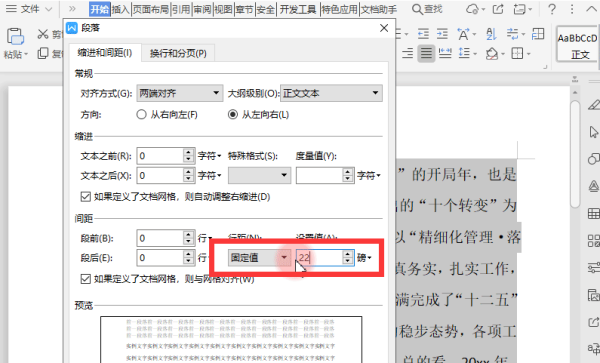Click the Cut scissors icon
The height and width of the screenshot is (363, 600).
[x=42, y=34]
